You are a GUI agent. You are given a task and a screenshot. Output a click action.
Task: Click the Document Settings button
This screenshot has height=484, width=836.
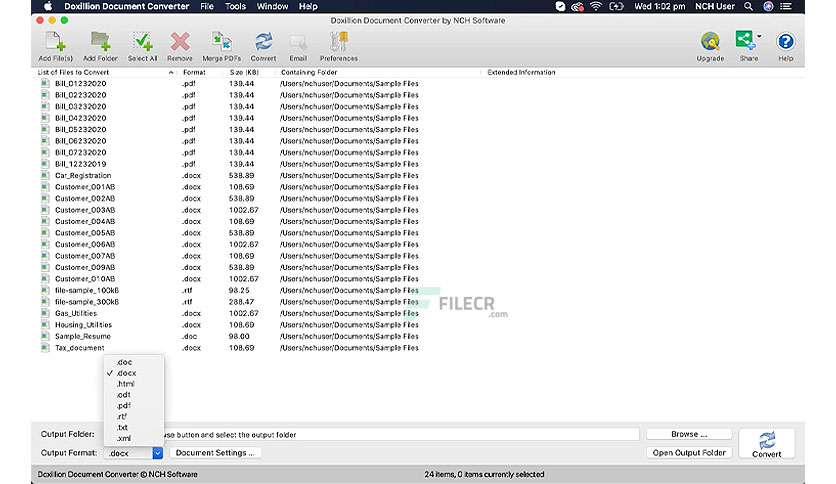pos(215,453)
